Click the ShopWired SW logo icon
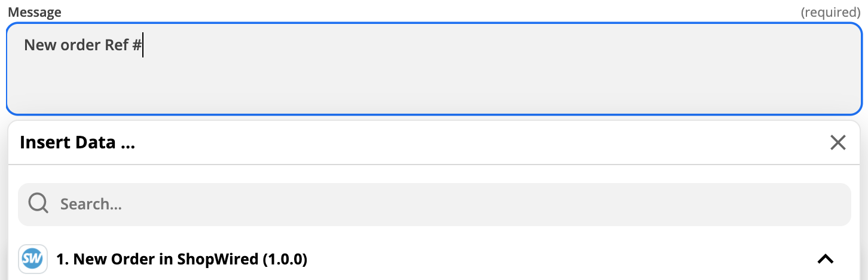 click(33, 259)
